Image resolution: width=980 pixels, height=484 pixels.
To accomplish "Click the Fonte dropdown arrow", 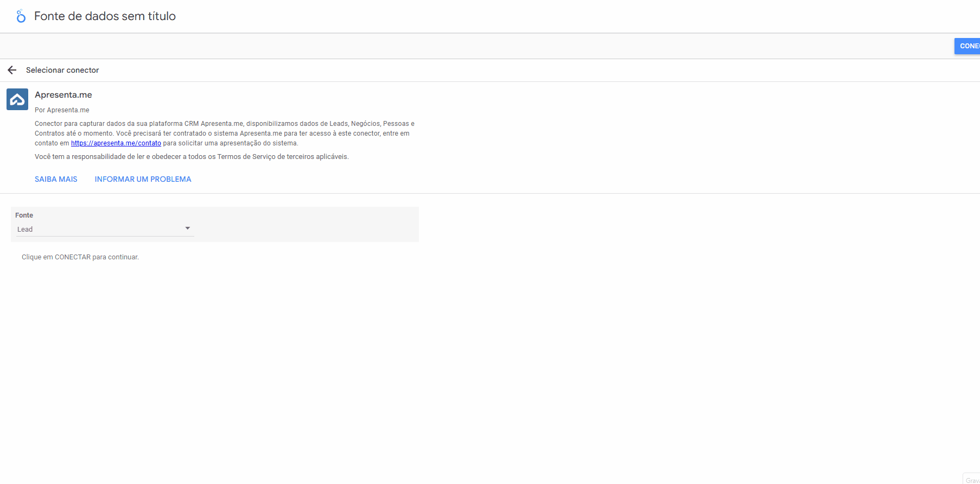I will click(x=187, y=228).
